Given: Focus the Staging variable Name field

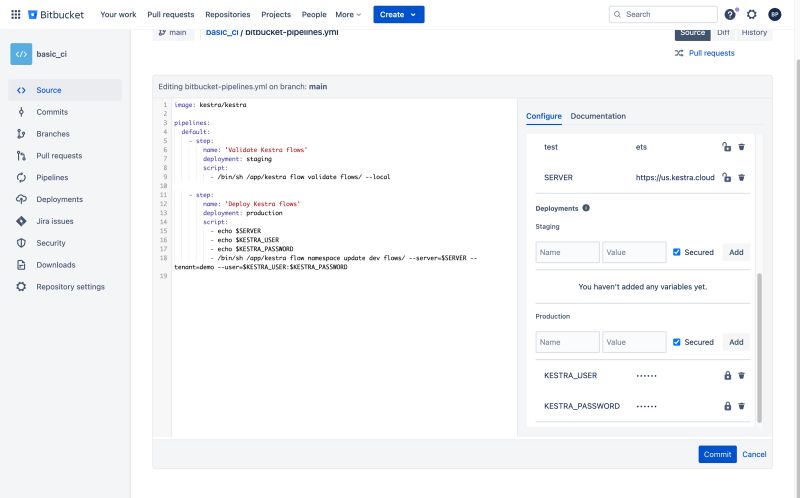Looking at the screenshot, I should (567, 252).
